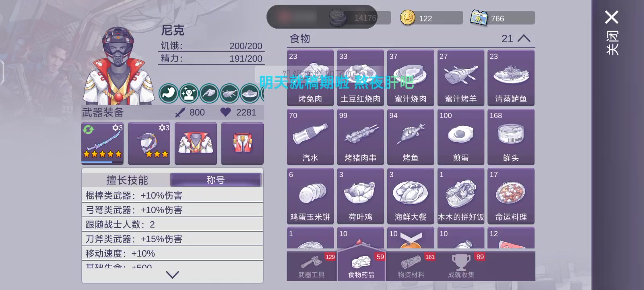Screen dimensions: 644x290
Task: Tap the equipped blue sword weapon slot
Action: (x=102, y=143)
